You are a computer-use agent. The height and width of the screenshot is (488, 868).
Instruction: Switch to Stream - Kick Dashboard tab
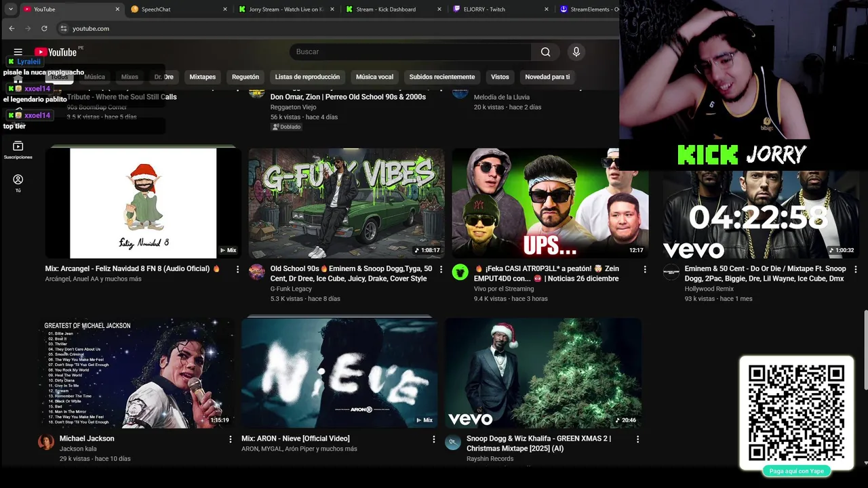pos(394,9)
